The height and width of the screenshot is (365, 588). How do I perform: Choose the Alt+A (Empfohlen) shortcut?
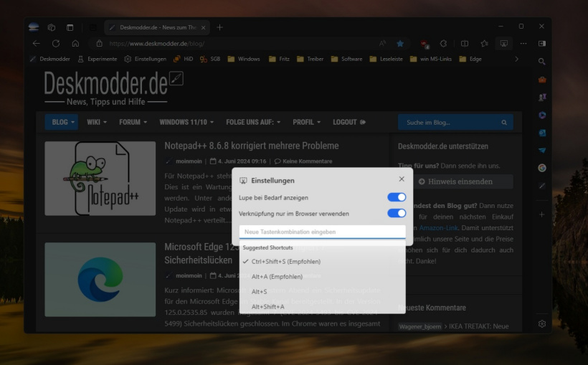277,276
